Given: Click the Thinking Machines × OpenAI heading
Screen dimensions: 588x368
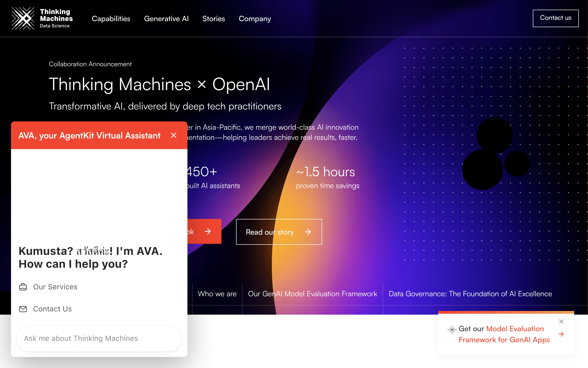Looking at the screenshot, I should tap(159, 84).
